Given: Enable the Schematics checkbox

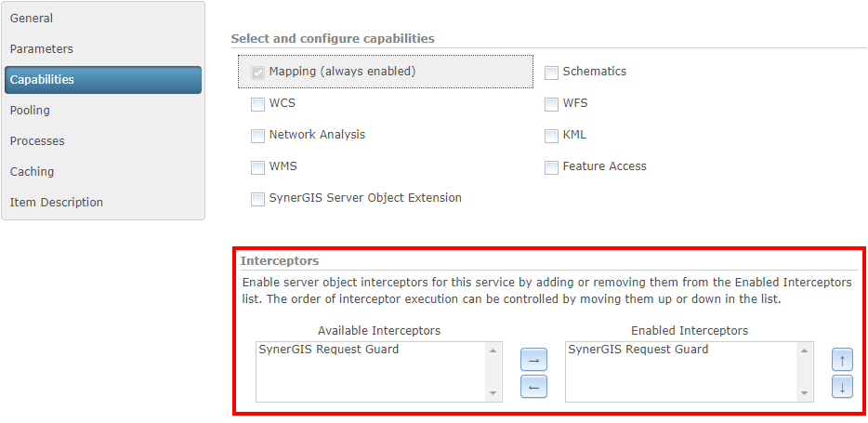Looking at the screenshot, I should tap(551, 73).
